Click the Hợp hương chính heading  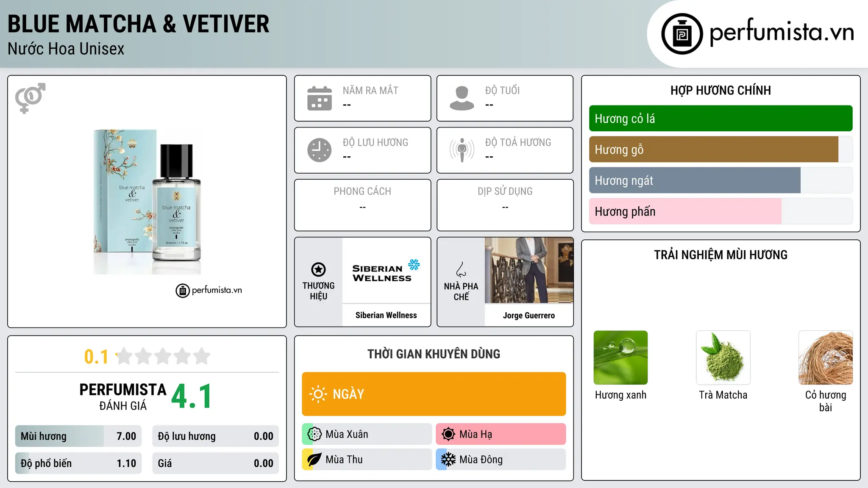pos(721,91)
